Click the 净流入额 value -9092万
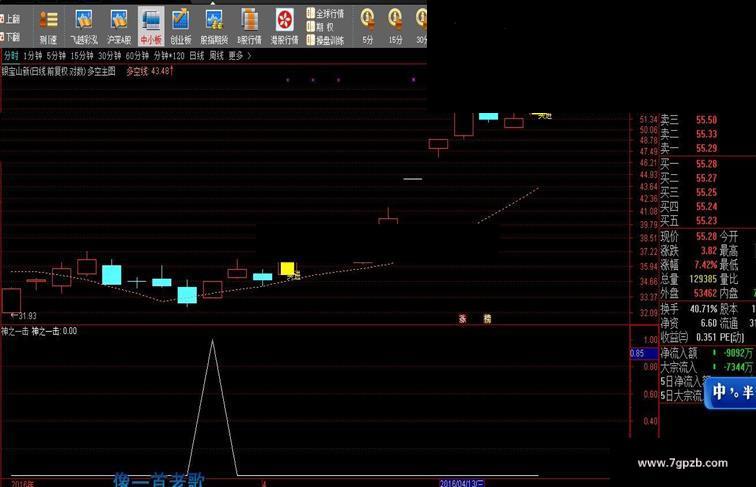Image resolution: width=756 pixels, height=487 pixels. click(737, 353)
